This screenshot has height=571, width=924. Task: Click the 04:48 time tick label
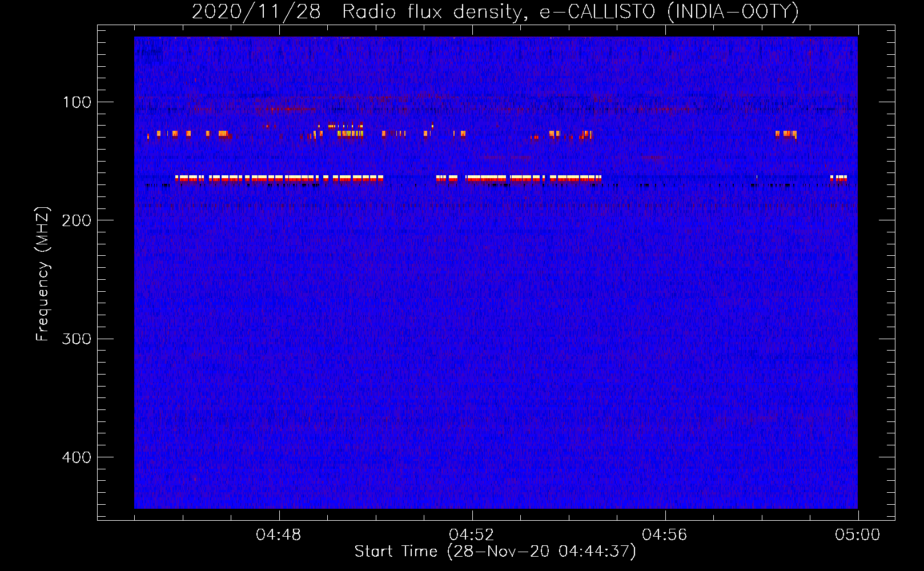[279, 535]
